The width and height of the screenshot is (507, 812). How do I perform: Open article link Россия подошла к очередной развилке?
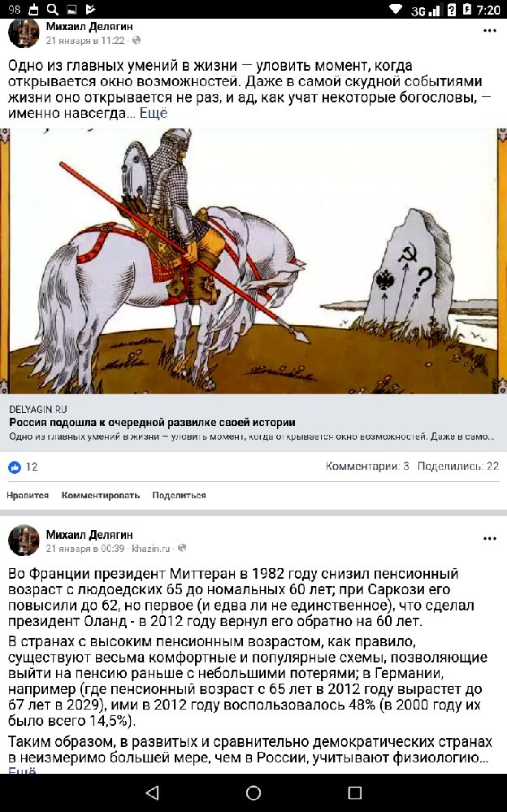pyautogui.click(x=152, y=422)
